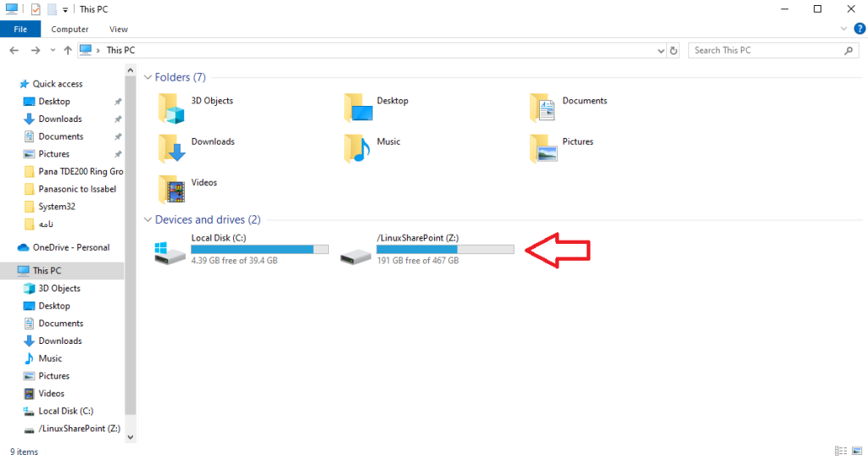Click the New folder quick access toolbar icon
Image resolution: width=868 pixels, height=460 pixels.
[x=52, y=9]
